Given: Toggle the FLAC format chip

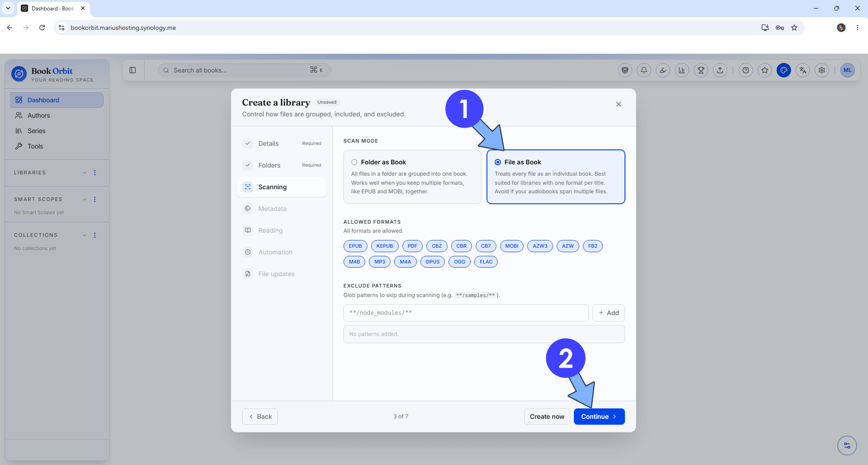Looking at the screenshot, I should click(x=486, y=262).
